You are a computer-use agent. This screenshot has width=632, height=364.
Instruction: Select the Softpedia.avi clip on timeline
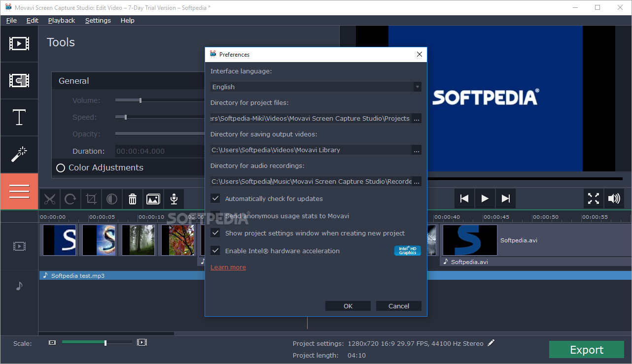tap(536, 240)
